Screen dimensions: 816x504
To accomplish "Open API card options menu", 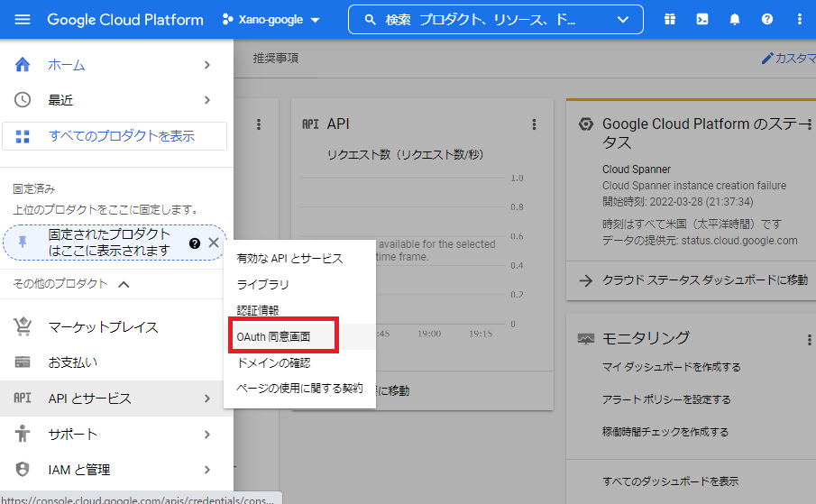I will tap(534, 124).
